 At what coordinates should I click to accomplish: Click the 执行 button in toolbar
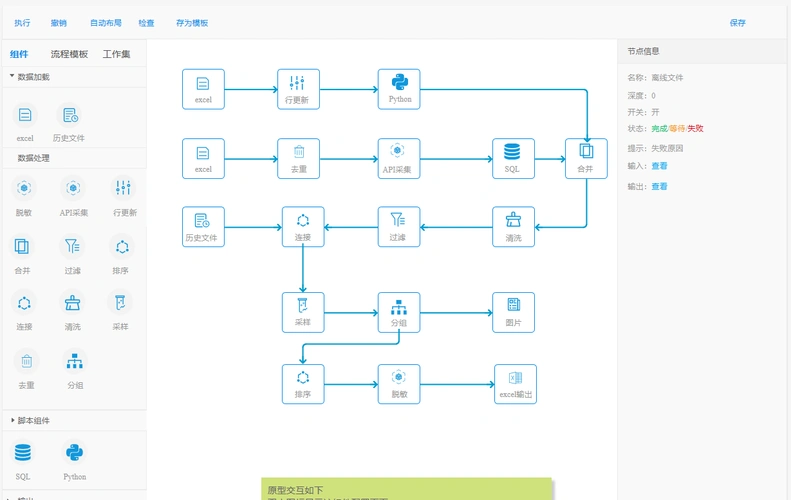pos(22,22)
